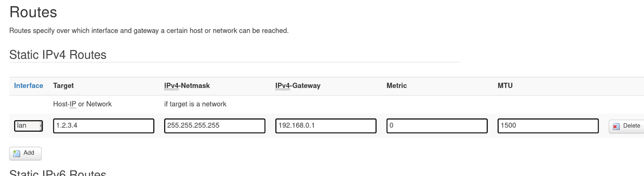Click the "if target is a network" hint
Image resolution: width=644 pixels, height=176 pixels.
(195, 104)
